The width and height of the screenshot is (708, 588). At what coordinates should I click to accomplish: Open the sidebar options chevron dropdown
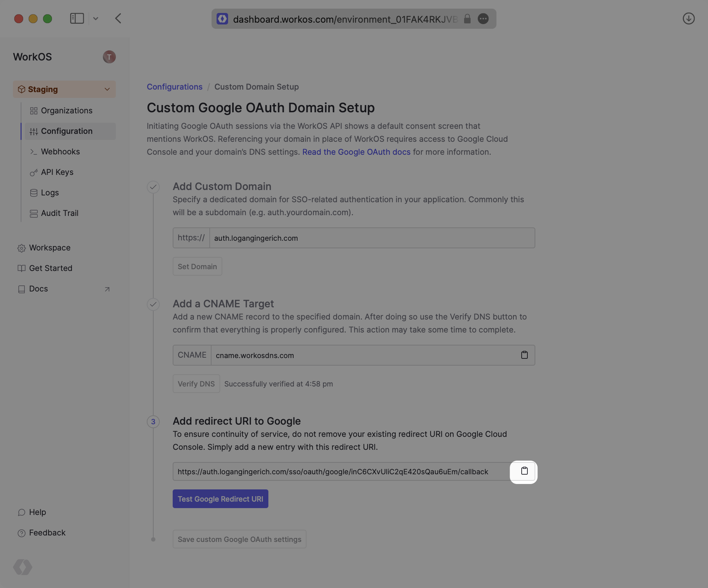[96, 18]
